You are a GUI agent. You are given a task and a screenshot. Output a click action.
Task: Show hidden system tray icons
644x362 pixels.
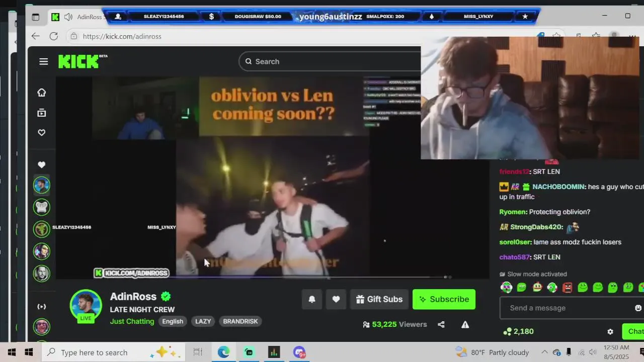(x=544, y=352)
